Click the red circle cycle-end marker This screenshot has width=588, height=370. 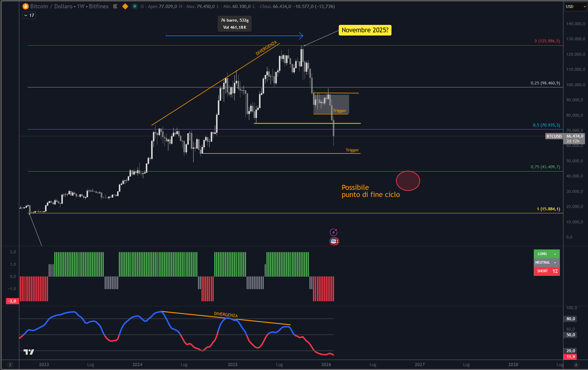408,181
